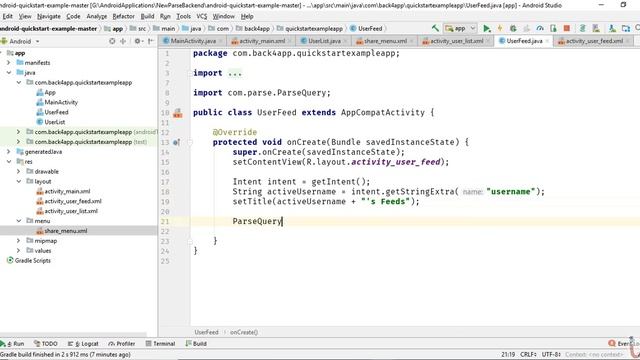
Task: Open the Run tool window
Action: [x=12, y=344]
